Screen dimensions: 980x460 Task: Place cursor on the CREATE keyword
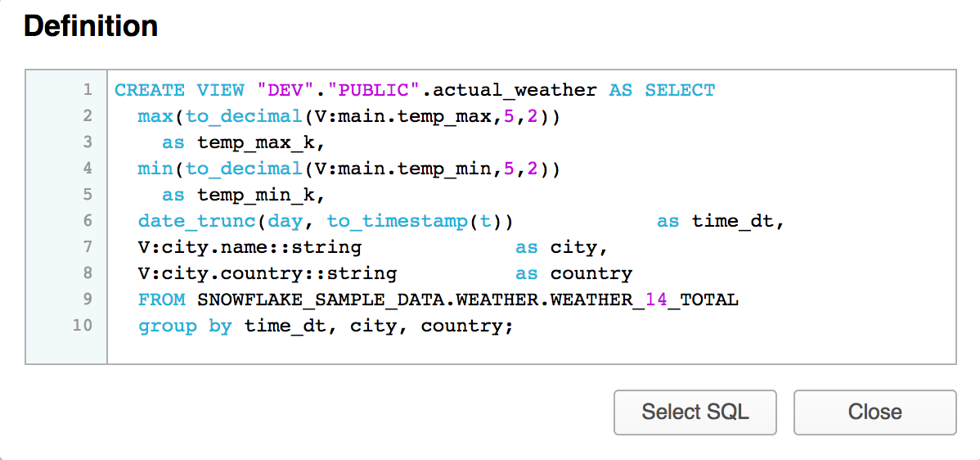(149, 90)
